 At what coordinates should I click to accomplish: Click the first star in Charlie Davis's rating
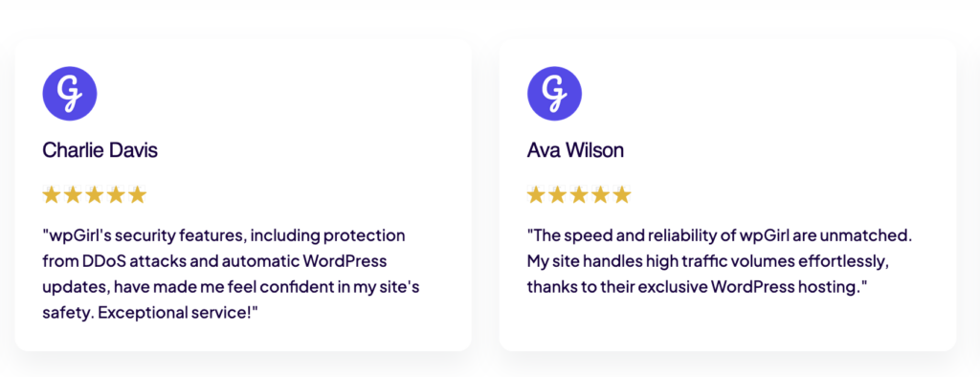[x=52, y=195]
